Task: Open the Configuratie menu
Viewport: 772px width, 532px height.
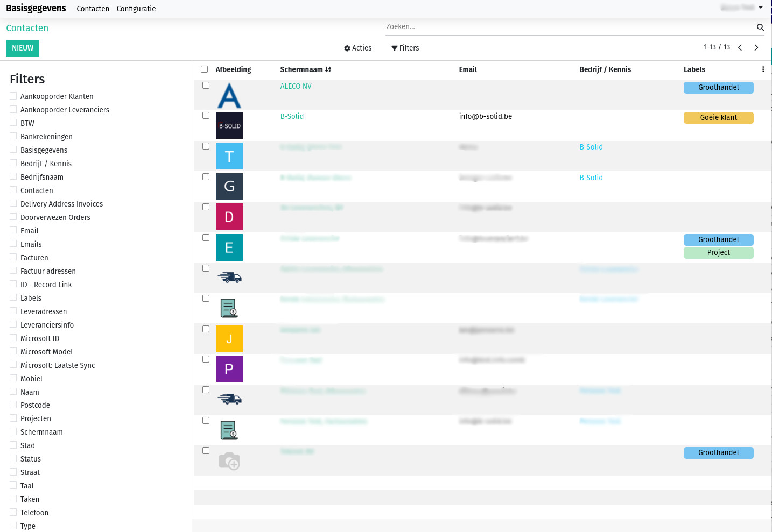Action: click(x=136, y=9)
